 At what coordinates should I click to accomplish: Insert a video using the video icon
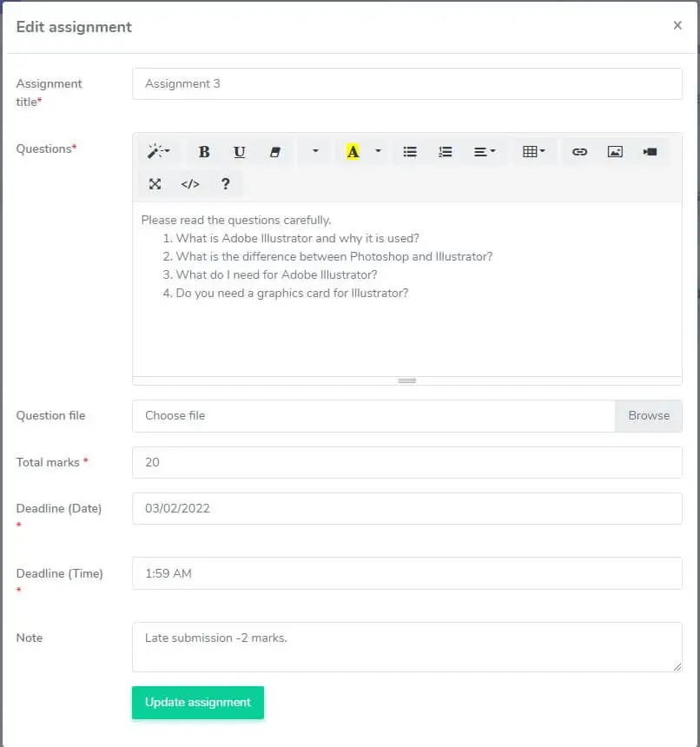point(650,152)
